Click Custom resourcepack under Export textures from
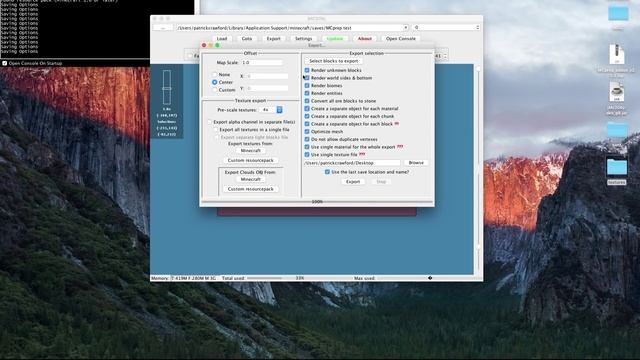 [251, 160]
